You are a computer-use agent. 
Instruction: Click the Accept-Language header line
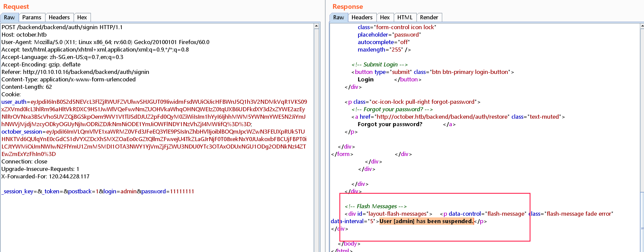click(62, 57)
